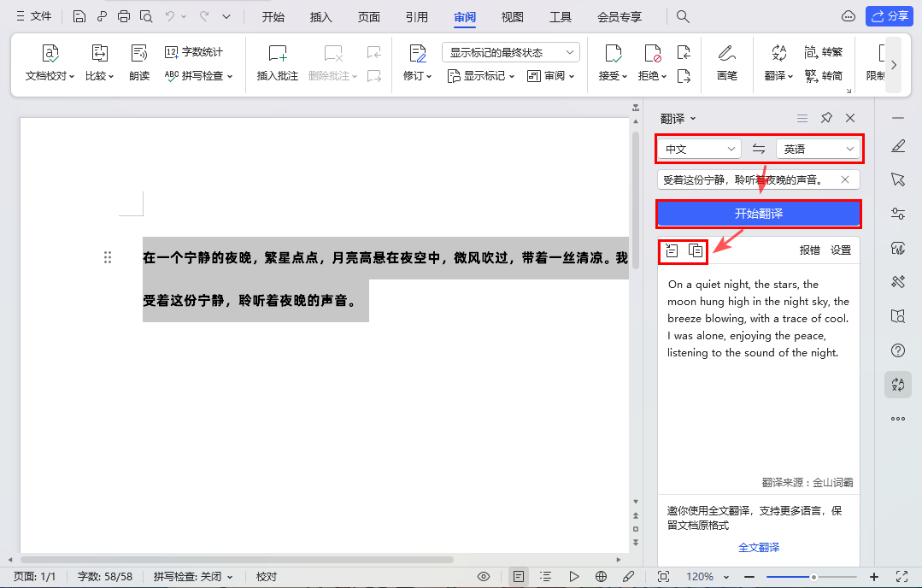Click 转简 convert to simplified Chinese
The image size is (922, 588).
(823, 76)
